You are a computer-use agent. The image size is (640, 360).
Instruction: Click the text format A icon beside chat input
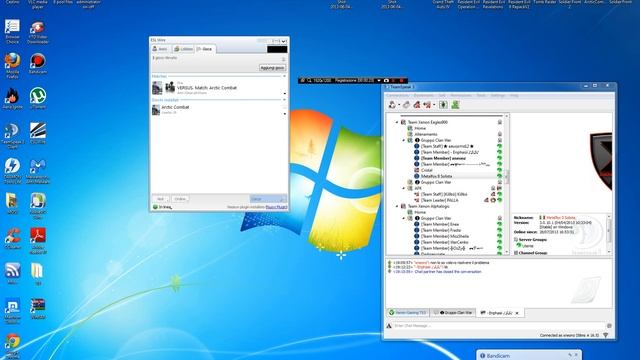pyautogui.click(x=389, y=326)
